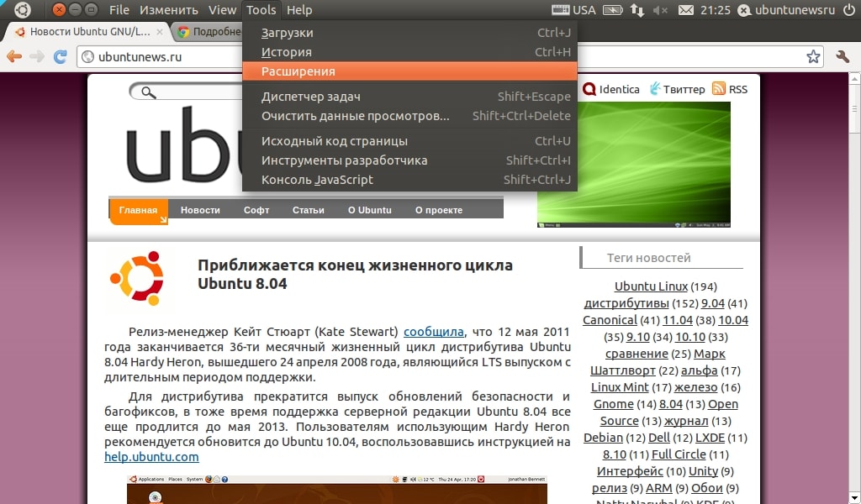Open the О проекте navigation tab
The height and width of the screenshot is (504, 861).
439,210
